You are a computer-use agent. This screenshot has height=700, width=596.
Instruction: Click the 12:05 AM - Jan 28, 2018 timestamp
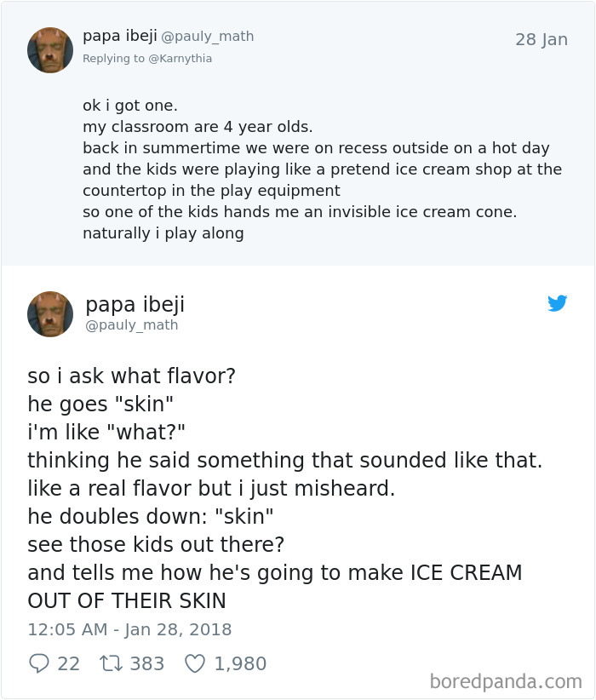pyautogui.click(x=130, y=630)
